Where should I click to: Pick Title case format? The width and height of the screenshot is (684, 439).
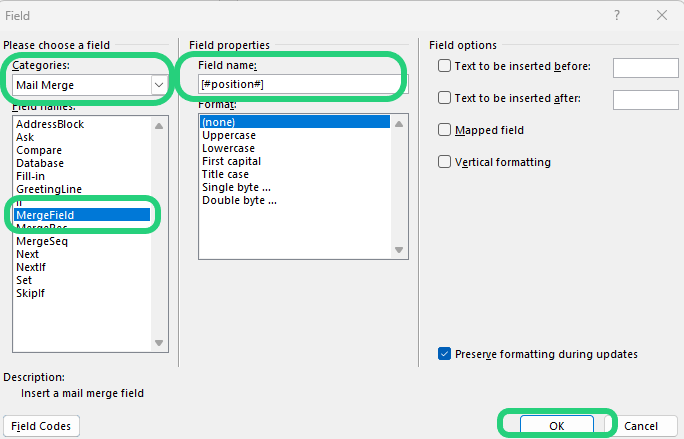(x=226, y=174)
